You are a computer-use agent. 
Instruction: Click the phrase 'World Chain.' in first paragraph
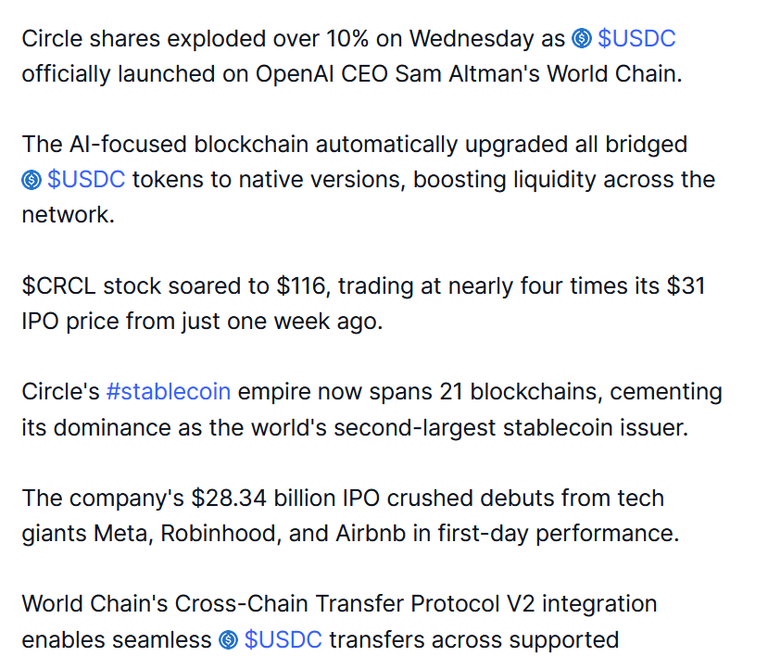point(614,74)
